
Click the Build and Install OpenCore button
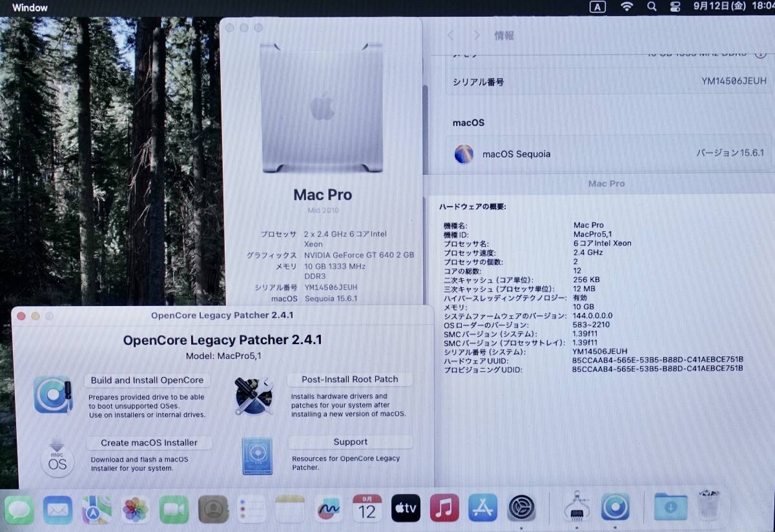pyautogui.click(x=147, y=380)
